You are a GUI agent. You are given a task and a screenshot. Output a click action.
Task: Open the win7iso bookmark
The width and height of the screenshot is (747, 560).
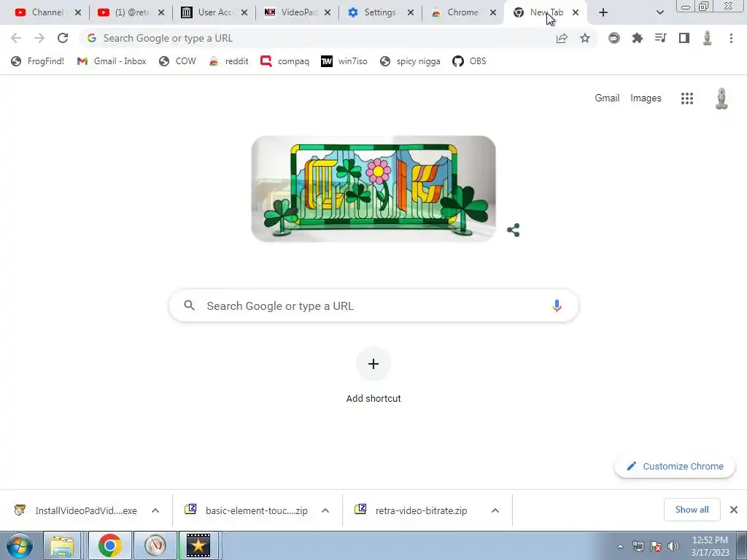coord(344,61)
